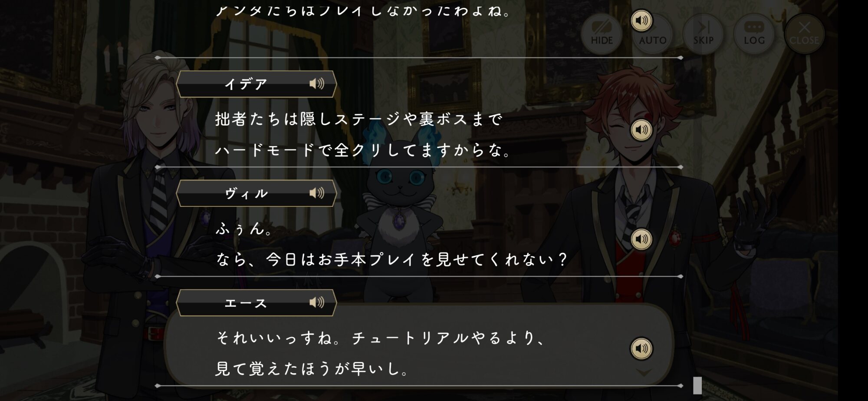Click the text 見て覚えたほうが早いし
The width and height of the screenshot is (868, 401).
[x=312, y=369]
